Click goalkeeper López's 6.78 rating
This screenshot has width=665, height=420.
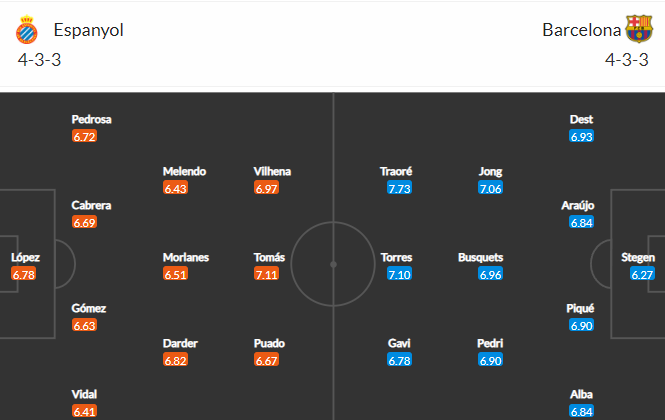click(24, 274)
